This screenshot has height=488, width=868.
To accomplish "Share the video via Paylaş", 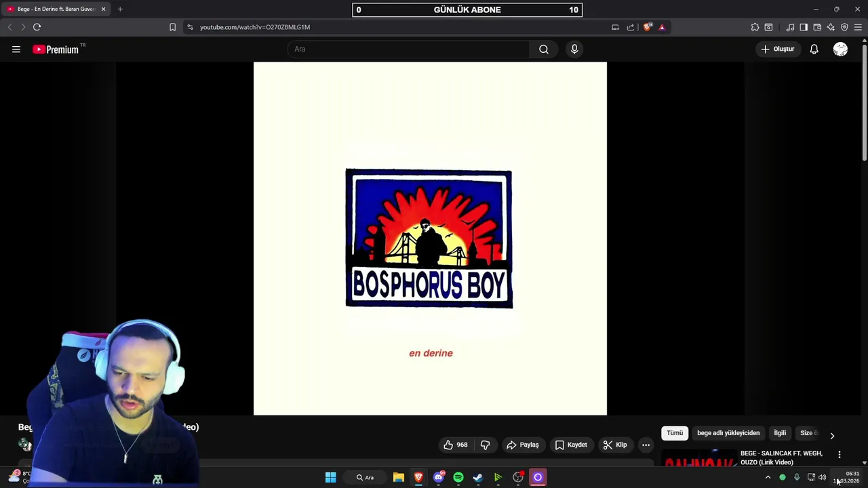I will [x=522, y=445].
